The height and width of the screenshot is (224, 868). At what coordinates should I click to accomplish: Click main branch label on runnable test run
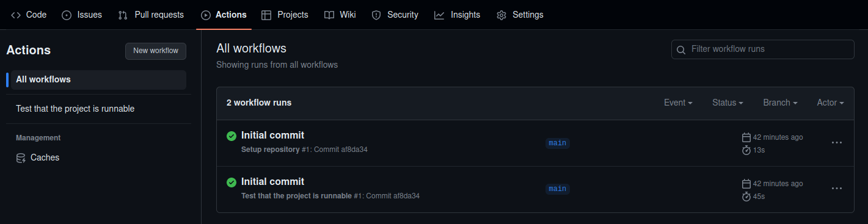point(557,189)
